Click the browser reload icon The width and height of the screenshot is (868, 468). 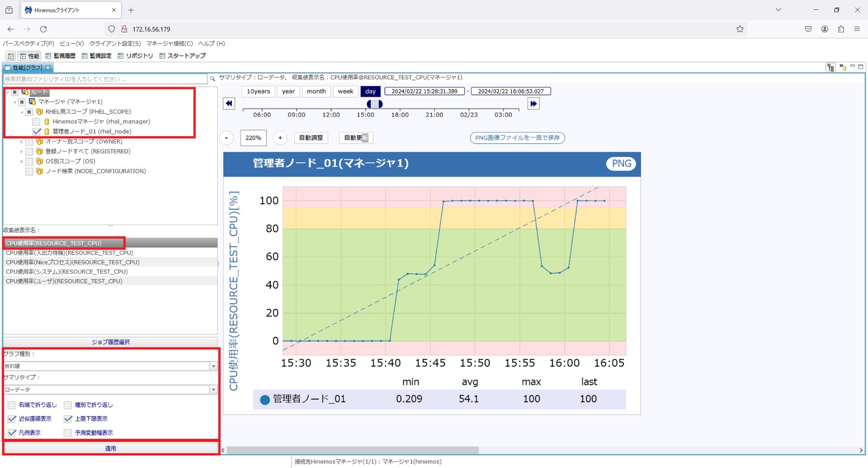(43, 29)
